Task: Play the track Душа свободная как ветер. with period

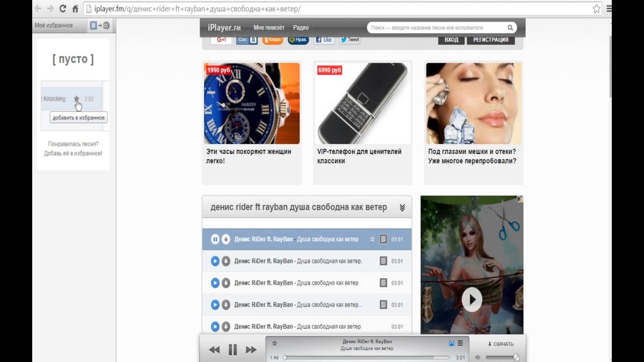Action: [215, 261]
